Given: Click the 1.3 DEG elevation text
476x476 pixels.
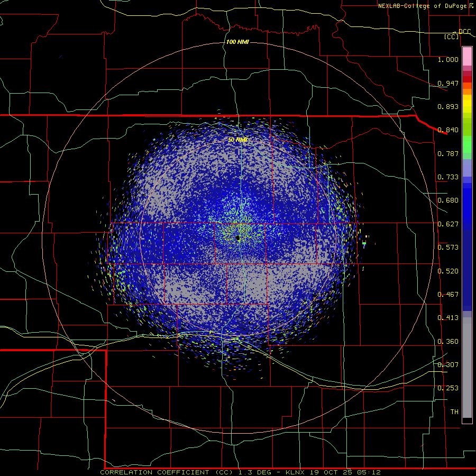Looking at the screenshot, I should [x=255, y=472].
